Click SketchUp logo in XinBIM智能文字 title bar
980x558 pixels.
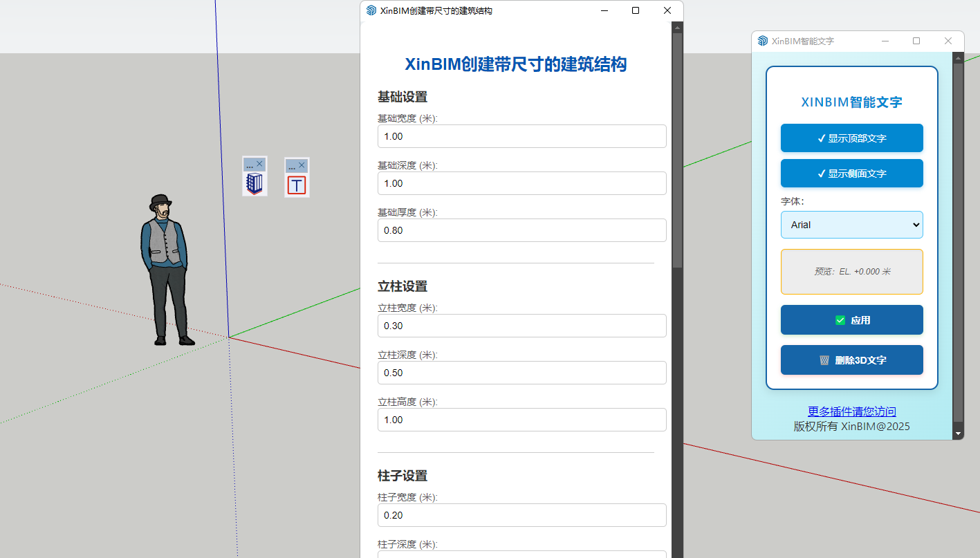[x=763, y=41]
